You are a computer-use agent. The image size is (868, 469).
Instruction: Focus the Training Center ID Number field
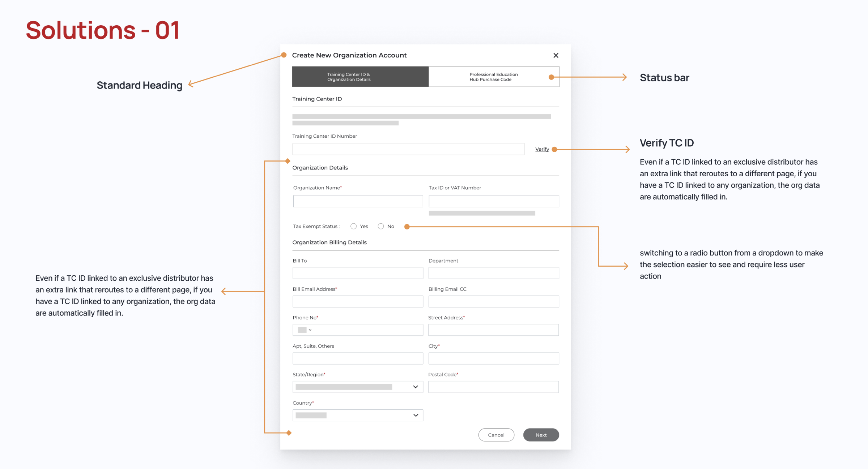[x=408, y=149]
